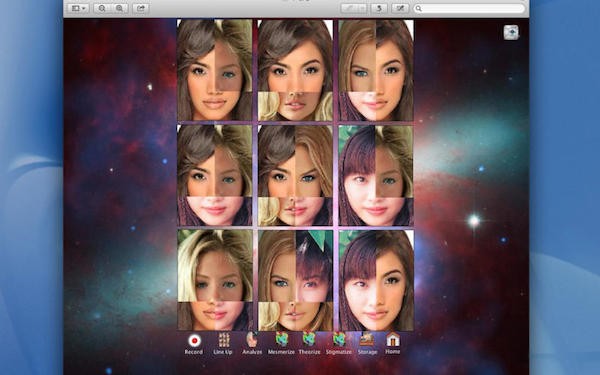Open the Storage icon
This screenshot has height=375, width=600.
pyautogui.click(x=367, y=339)
